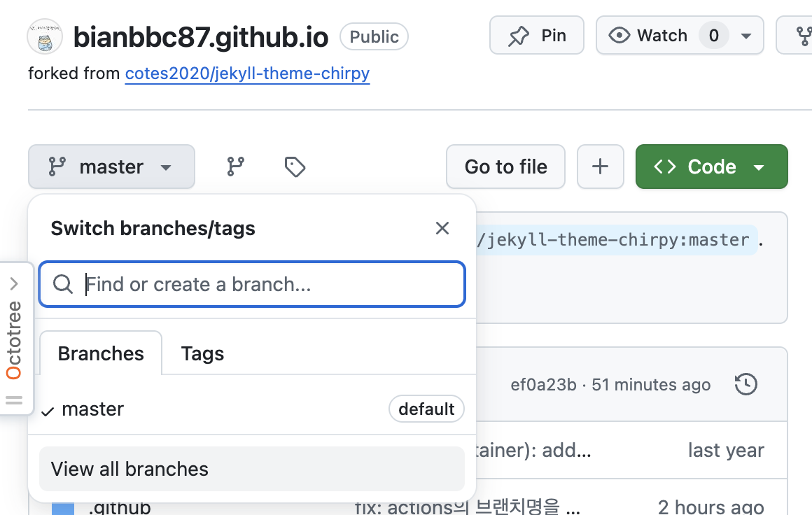Image resolution: width=812 pixels, height=515 pixels.
Task: Click the Go to file button
Action: (x=505, y=167)
